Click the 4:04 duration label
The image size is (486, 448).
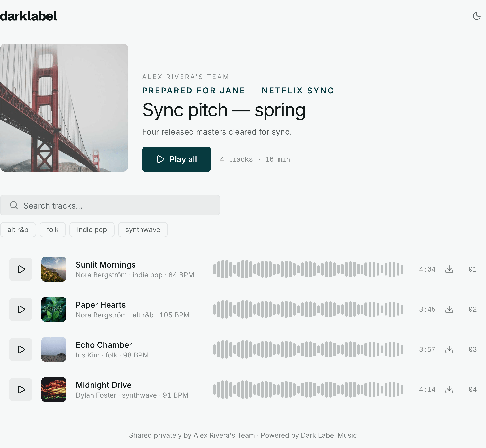click(427, 269)
